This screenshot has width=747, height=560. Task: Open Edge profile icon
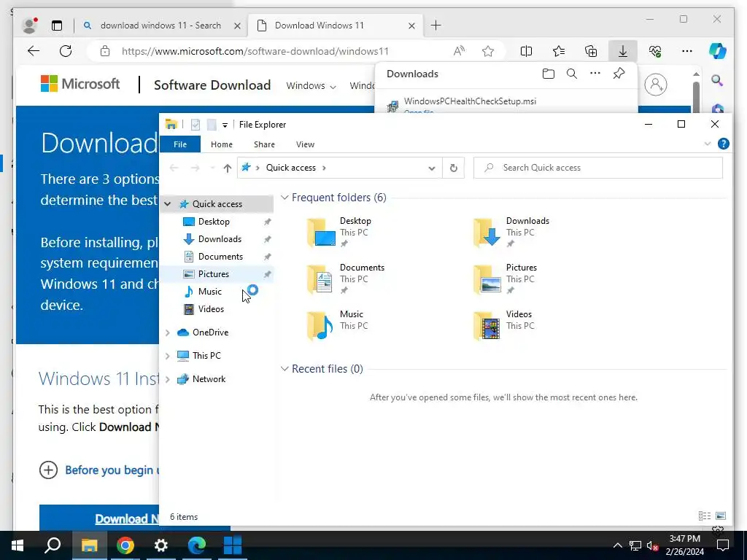click(30, 26)
